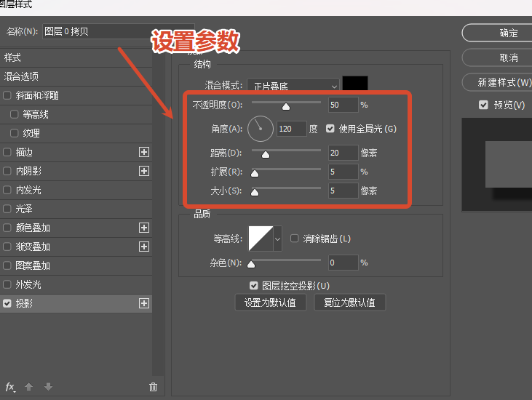Click the 名称 layer name field
Screen dimensions: 532x400
tap(119, 31)
